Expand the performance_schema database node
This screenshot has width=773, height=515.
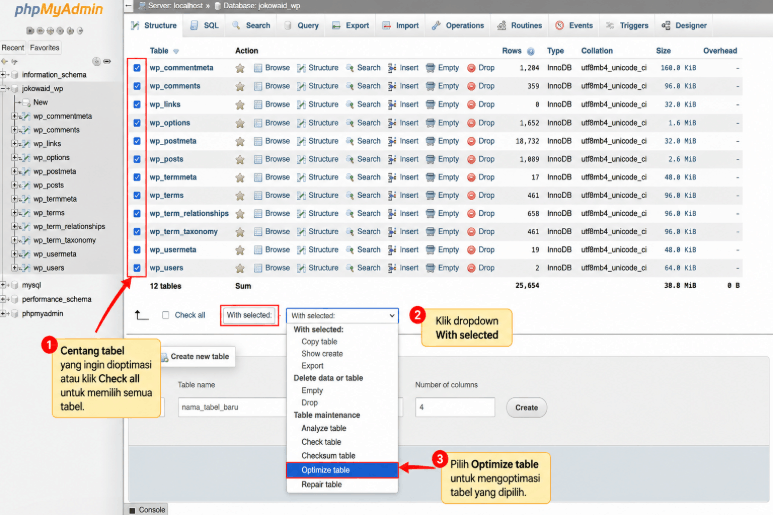tap(3, 299)
